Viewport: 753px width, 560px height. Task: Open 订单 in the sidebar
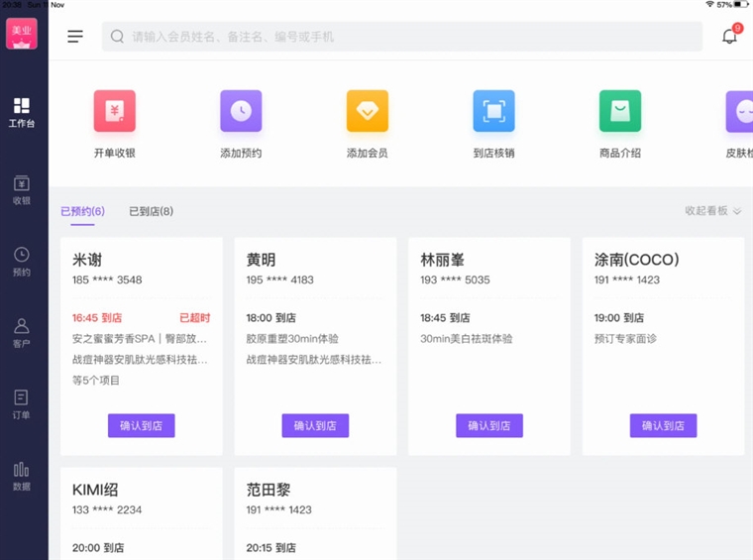pos(22,404)
